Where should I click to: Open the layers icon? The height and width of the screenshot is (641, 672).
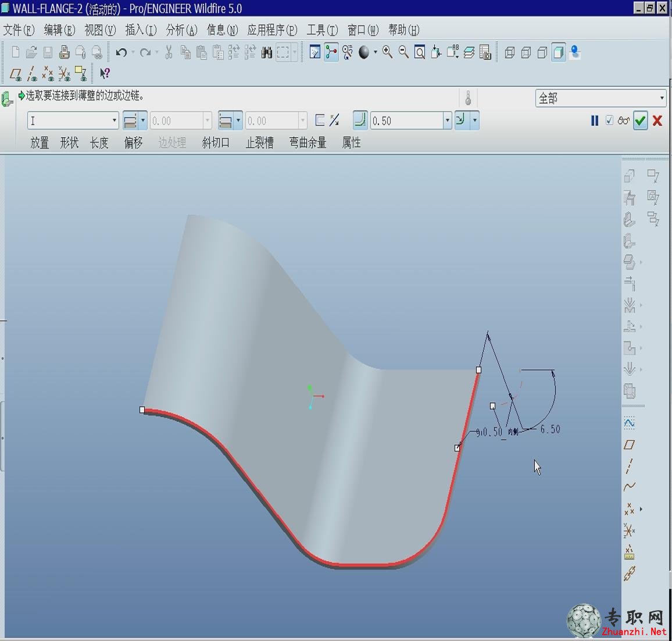469,52
